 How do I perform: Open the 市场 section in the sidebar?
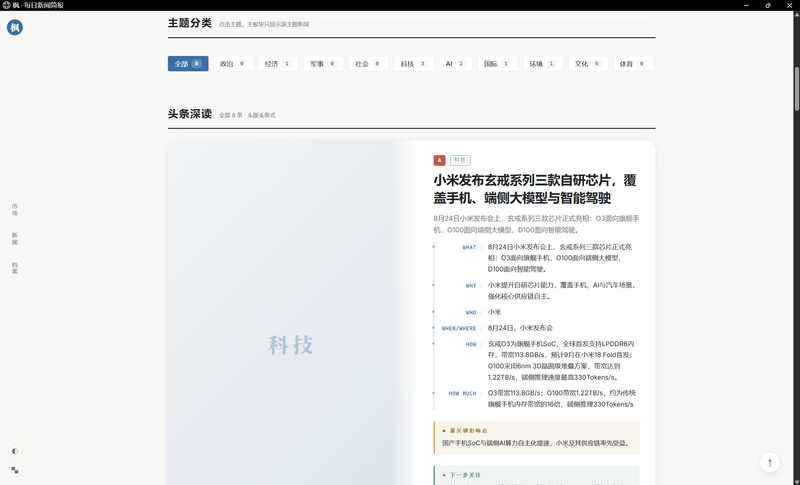pos(15,210)
